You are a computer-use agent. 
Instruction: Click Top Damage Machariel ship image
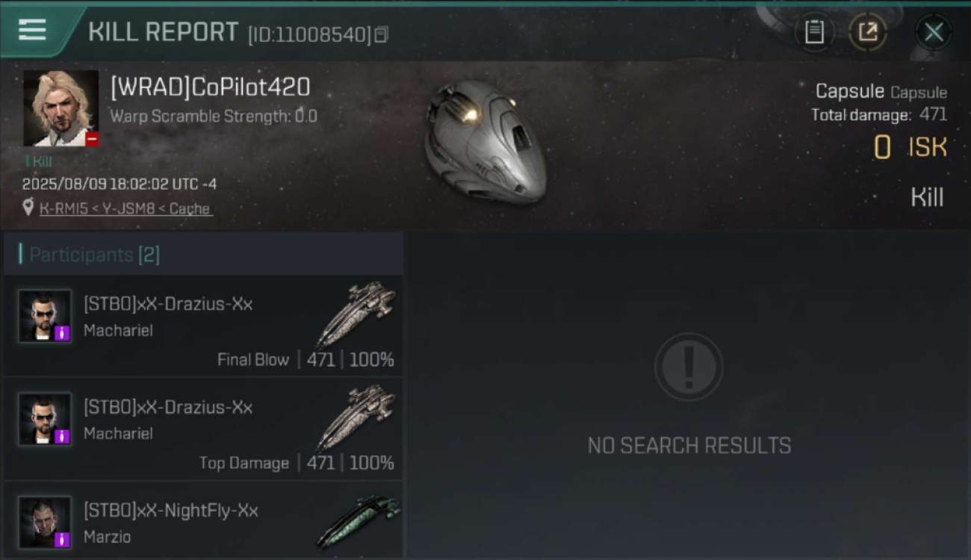(x=356, y=417)
